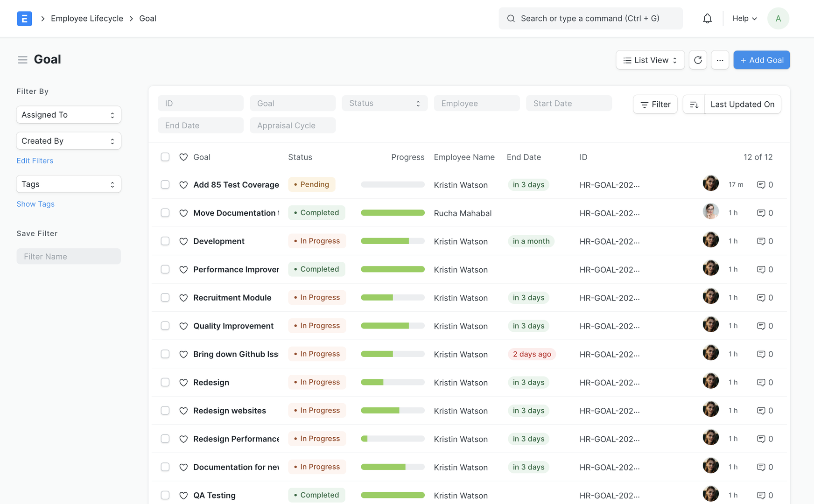The width and height of the screenshot is (814, 504).
Task: Click the Quality Improvement progress bar
Action: (x=393, y=326)
